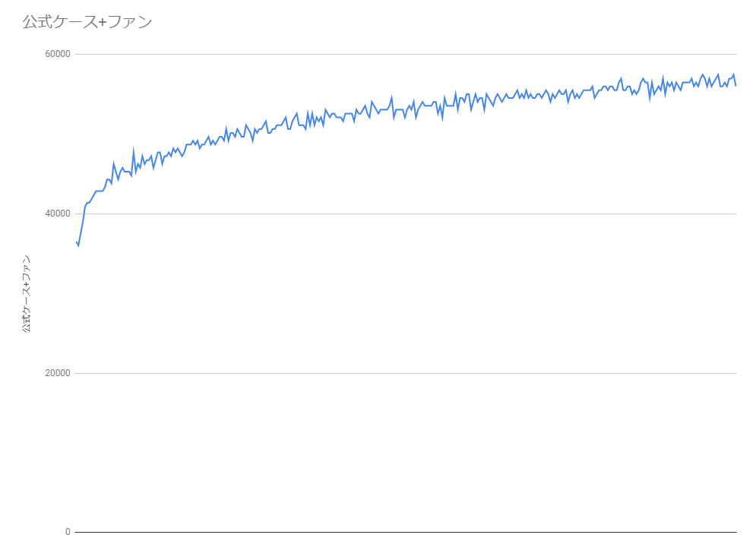The image size is (756, 557).
Task: Select the 40000 y-axis label
Action: pos(58,214)
